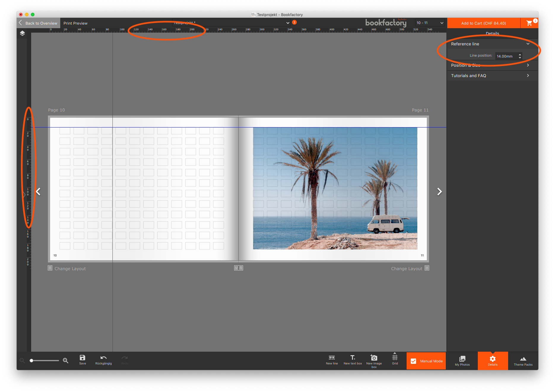Image resolution: width=555 pixels, height=392 pixels.
Task: Click the Line position input field
Action: [506, 56]
